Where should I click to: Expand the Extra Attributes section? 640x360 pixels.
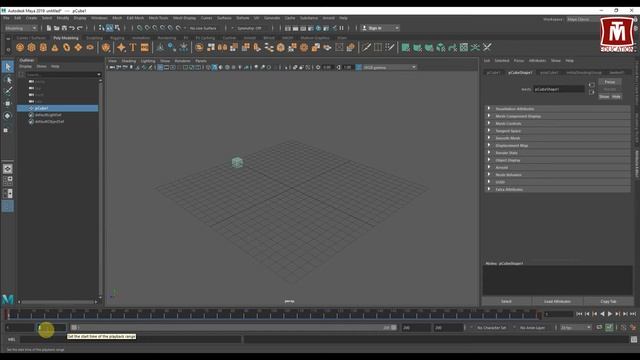[558, 189]
